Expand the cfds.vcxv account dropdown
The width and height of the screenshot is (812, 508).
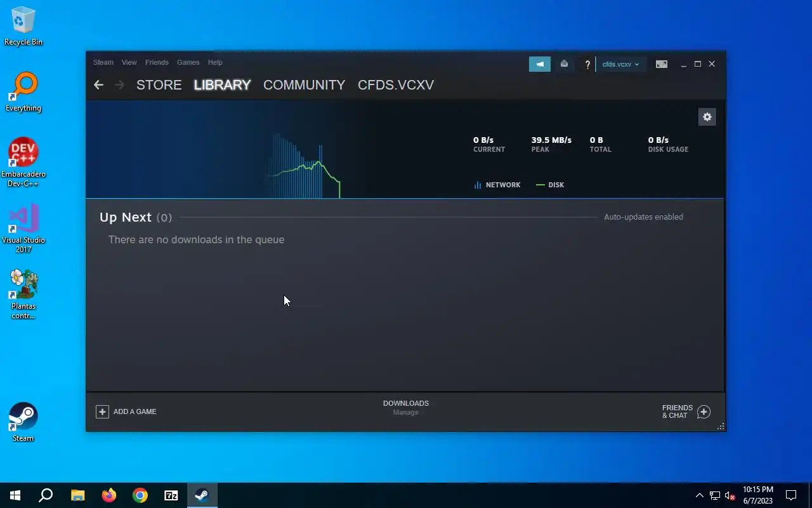click(x=621, y=64)
